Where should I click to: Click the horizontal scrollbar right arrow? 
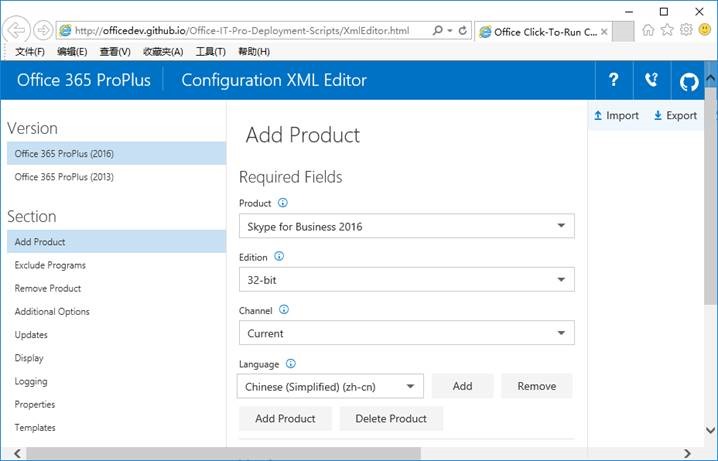[687, 454]
